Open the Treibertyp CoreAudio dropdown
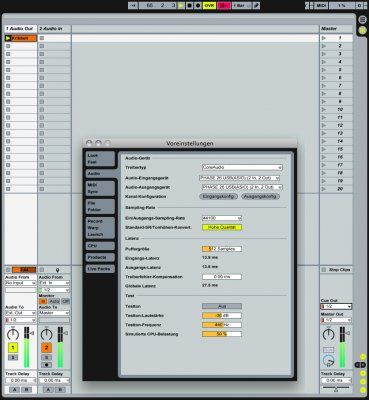This screenshot has width=369, height=400. pyautogui.click(x=242, y=167)
